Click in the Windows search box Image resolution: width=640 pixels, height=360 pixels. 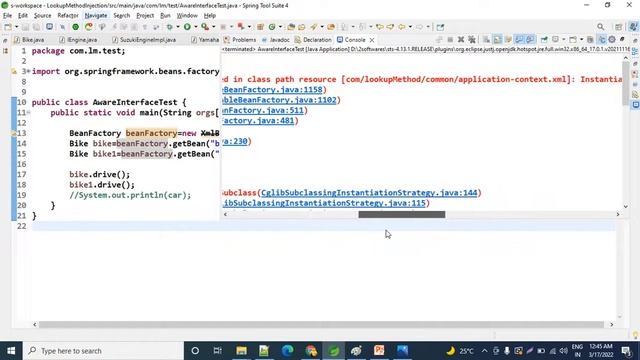tap(103, 351)
